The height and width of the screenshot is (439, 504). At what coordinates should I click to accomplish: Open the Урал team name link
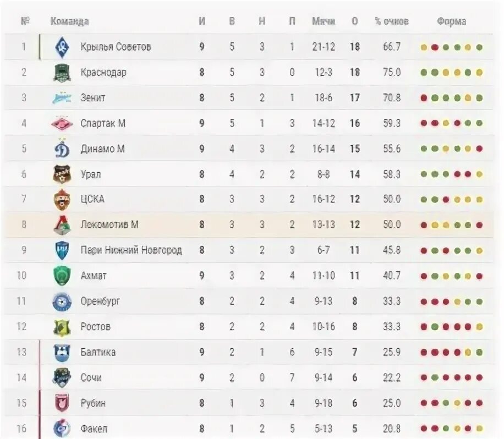[x=91, y=174]
